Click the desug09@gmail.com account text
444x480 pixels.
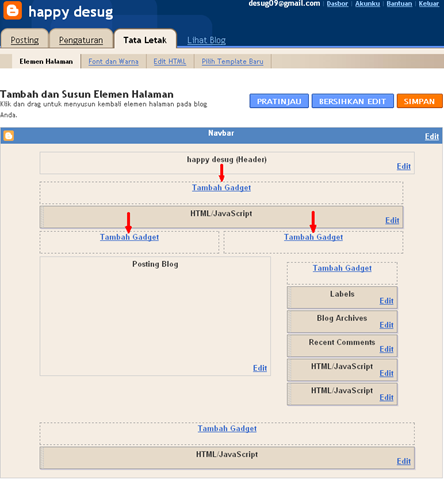(284, 4)
